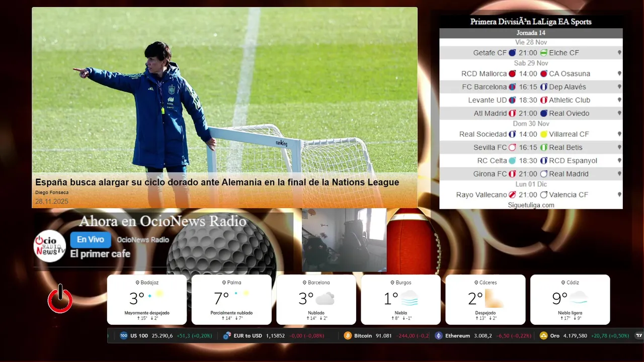
Task: Open the Cáceres weather card
Action: (x=485, y=300)
